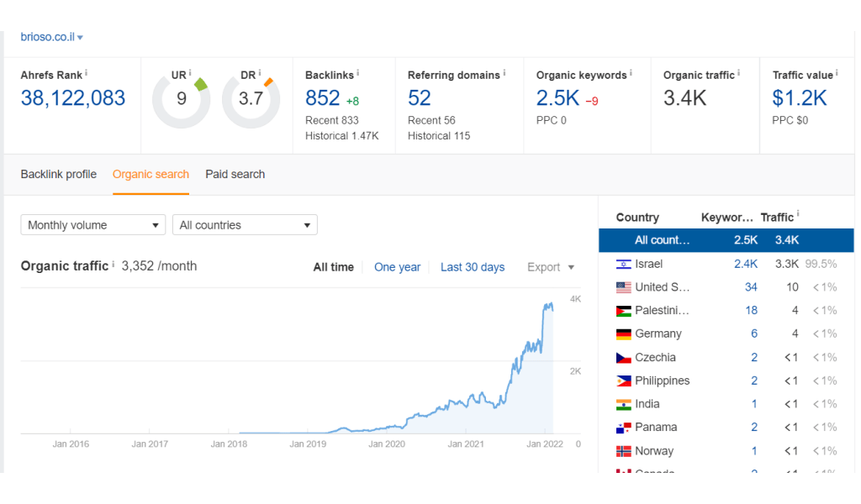This screenshot has height=504, width=861.
Task: Click the Israel flag icon
Action: (623, 265)
